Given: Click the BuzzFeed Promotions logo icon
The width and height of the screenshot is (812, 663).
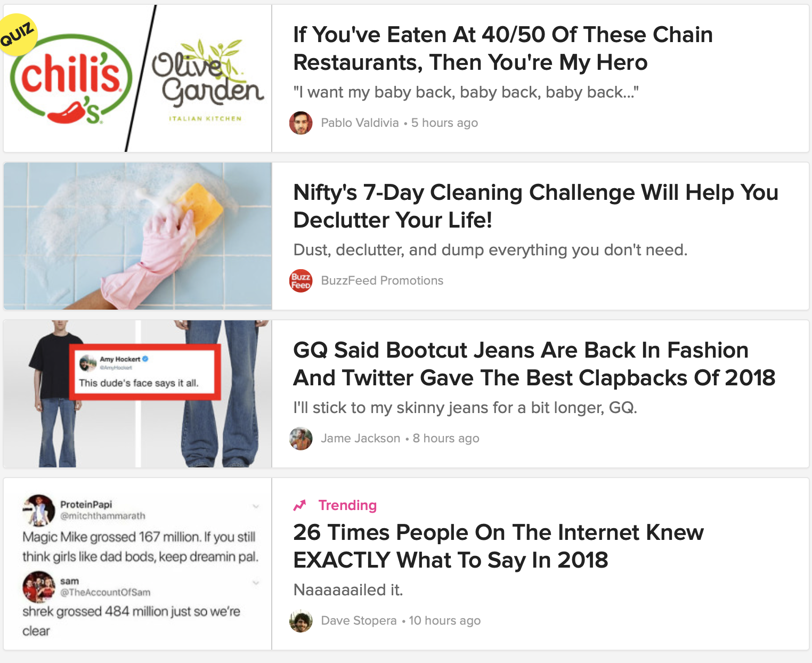Looking at the screenshot, I should pos(301,281).
